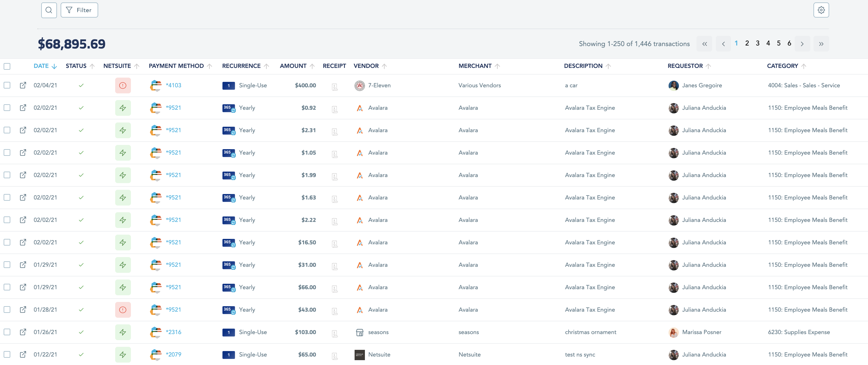The width and height of the screenshot is (868, 365).
Task: Jump to page 6 of transactions
Action: pyautogui.click(x=789, y=43)
